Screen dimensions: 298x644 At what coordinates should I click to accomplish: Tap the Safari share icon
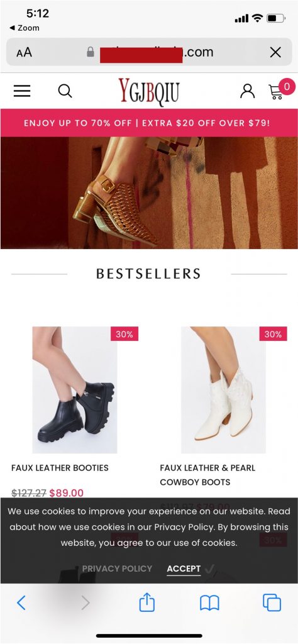[147, 603]
